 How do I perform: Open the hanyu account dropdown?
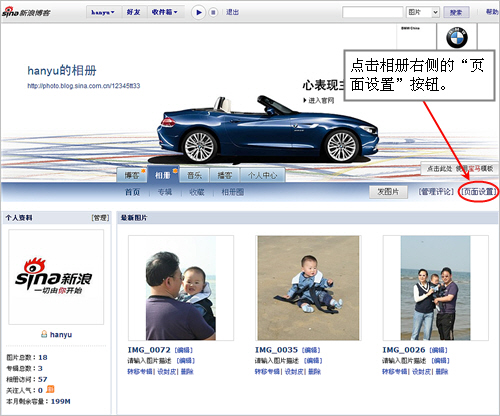(103, 12)
